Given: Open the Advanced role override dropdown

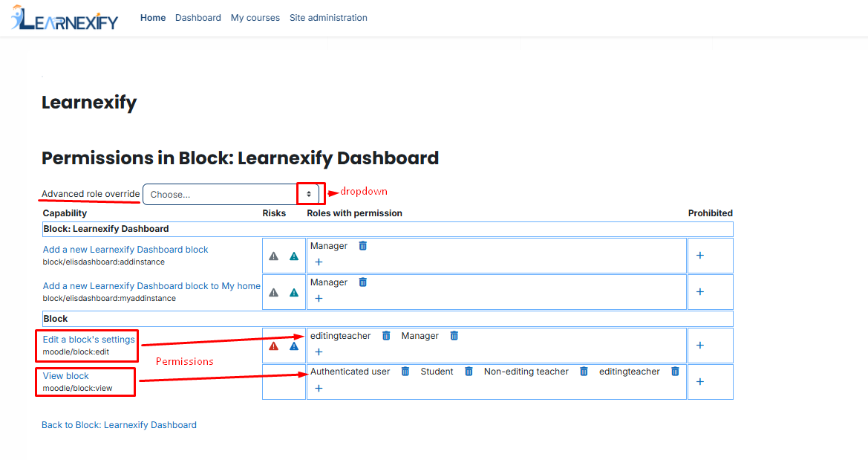Looking at the screenshot, I should pyautogui.click(x=231, y=195).
